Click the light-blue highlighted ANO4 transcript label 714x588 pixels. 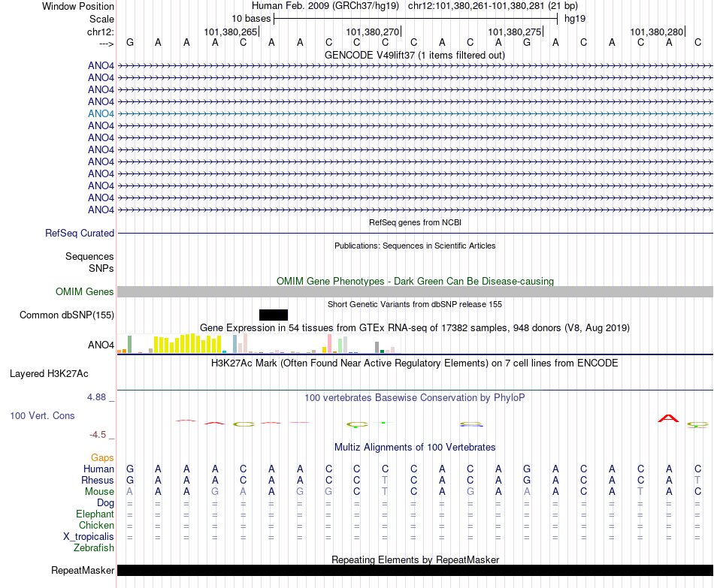tap(101, 114)
